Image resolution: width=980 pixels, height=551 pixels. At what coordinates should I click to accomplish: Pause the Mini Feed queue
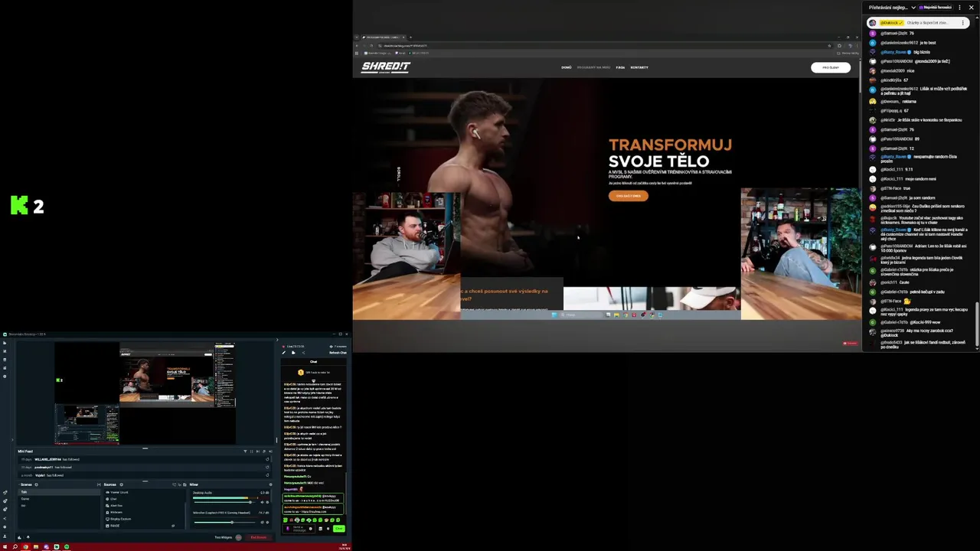251,452
